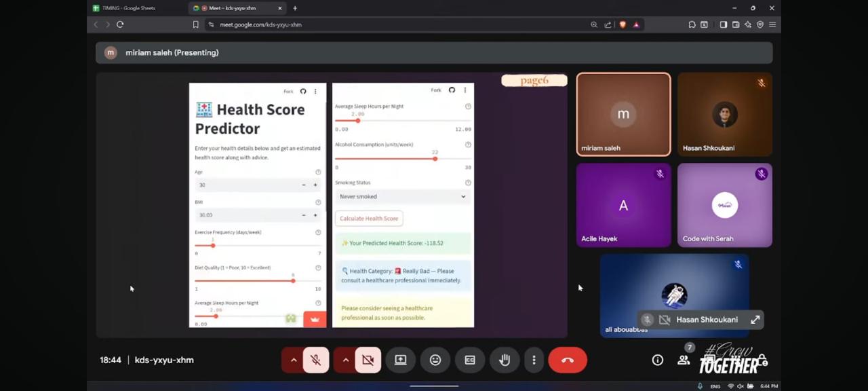Click the emoji reactions icon

(x=435, y=360)
